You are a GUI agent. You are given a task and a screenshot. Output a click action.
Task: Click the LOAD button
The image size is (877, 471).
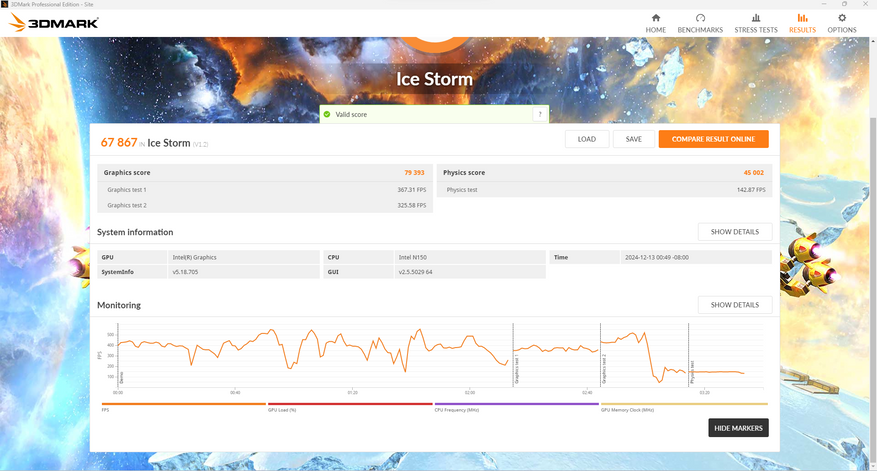(x=587, y=139)
